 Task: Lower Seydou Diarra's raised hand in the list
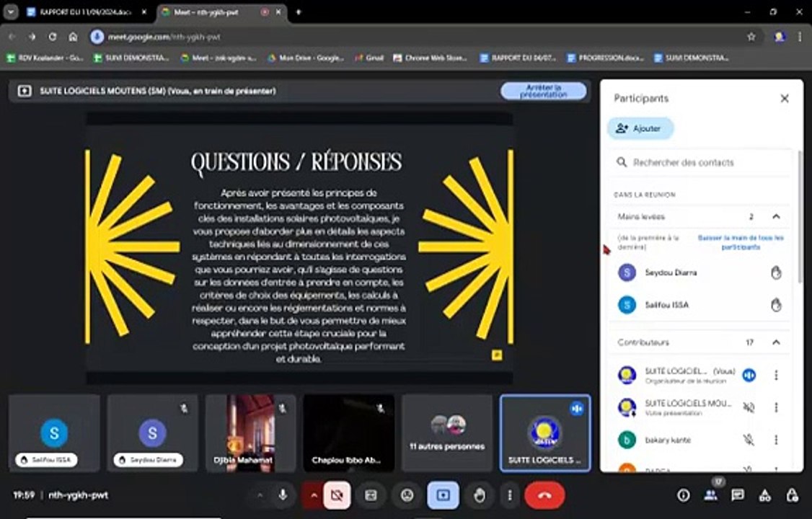(x=776, y=272)
